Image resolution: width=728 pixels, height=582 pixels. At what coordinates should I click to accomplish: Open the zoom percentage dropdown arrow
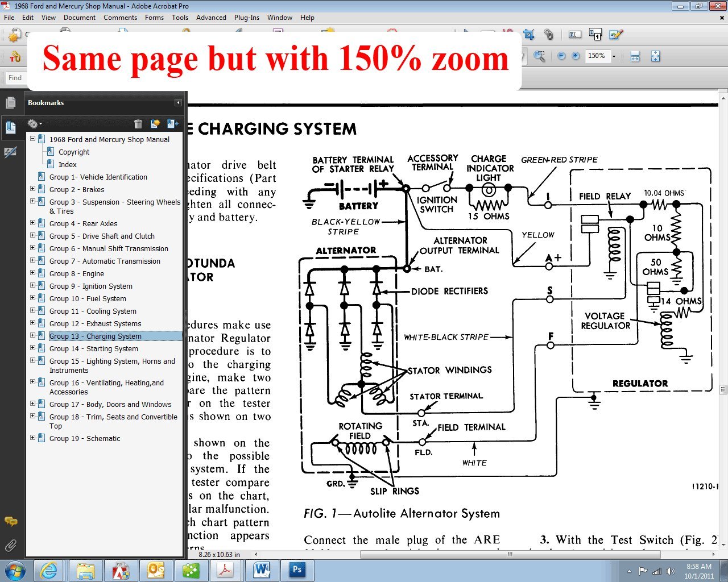[614, 56]
